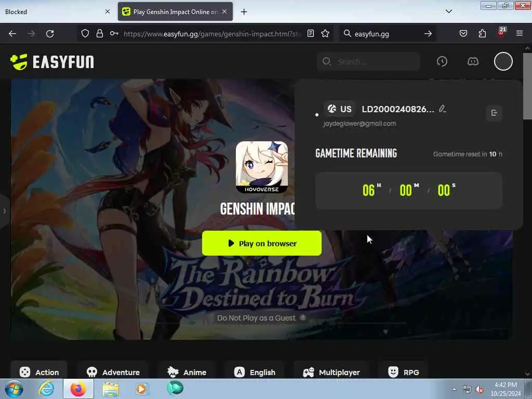Open Windows Explorer folder in taskbar

pos(110,390)
